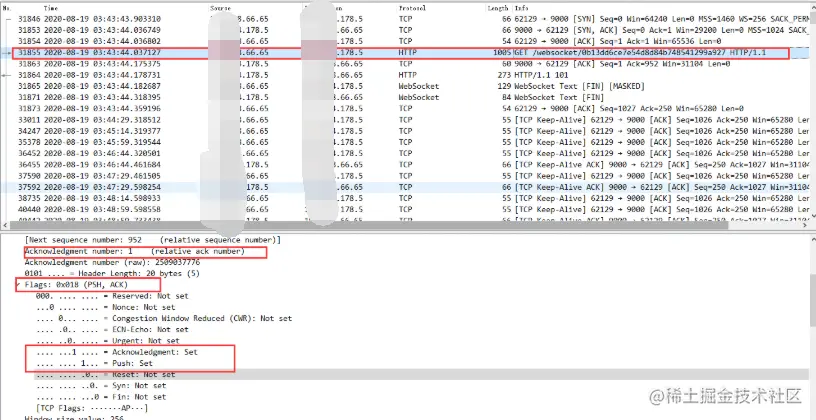
Task: Select WebSocket packet 31871
Action: pos(406,97)
